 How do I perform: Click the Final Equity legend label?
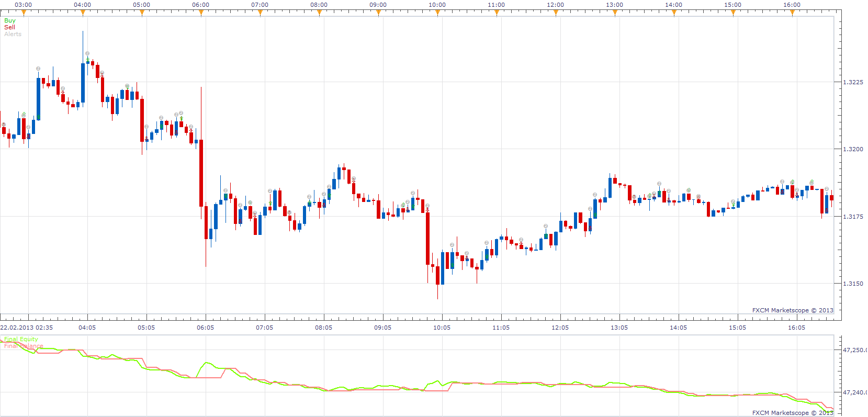[21, 339]
